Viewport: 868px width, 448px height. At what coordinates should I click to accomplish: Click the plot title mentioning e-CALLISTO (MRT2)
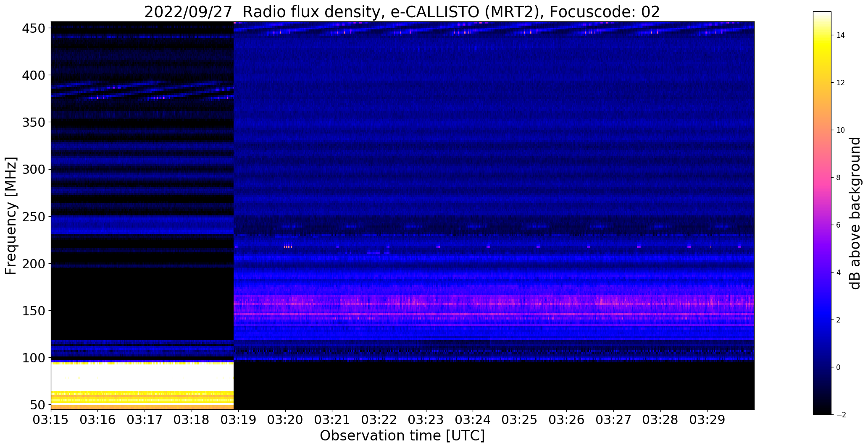coord(402,12)
